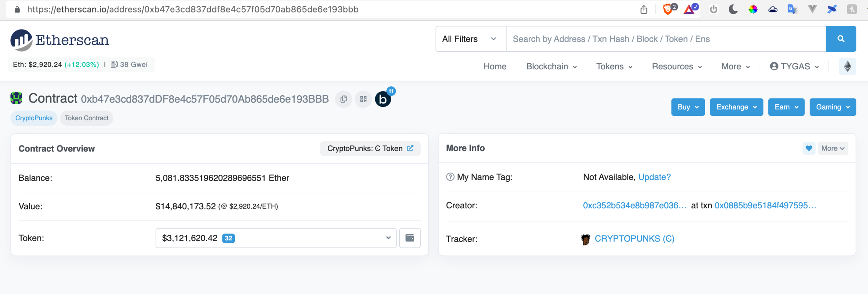Screen dimensions: 868x294
Task: Click the blue heart favorite icon
Action: coord(809,148)
